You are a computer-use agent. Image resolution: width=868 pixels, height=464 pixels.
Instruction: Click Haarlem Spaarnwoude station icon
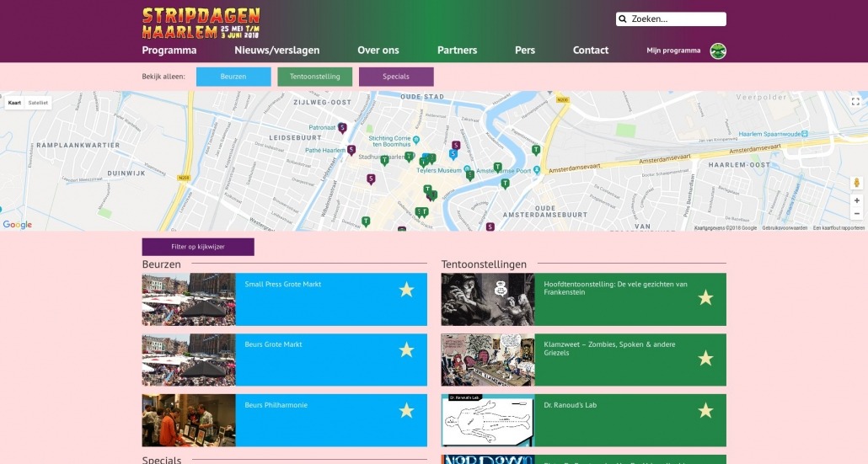point(804,134)
